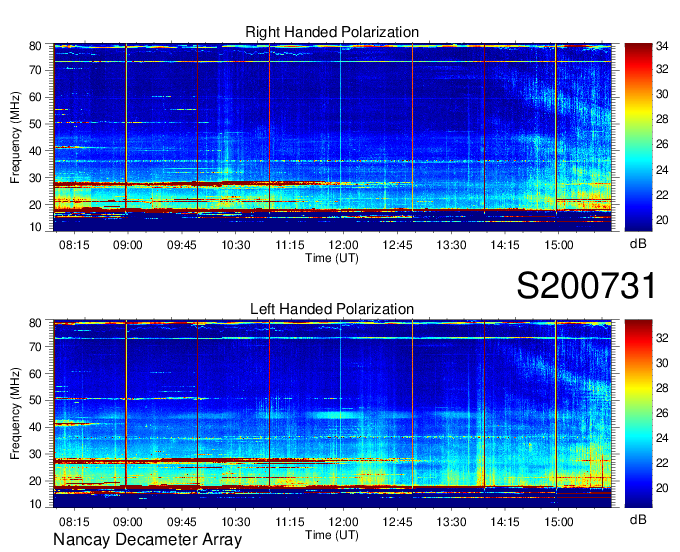Click the 15:00 time tick under Right Handed plot
This screenshot has height=552, width=680.
[559, 245]
